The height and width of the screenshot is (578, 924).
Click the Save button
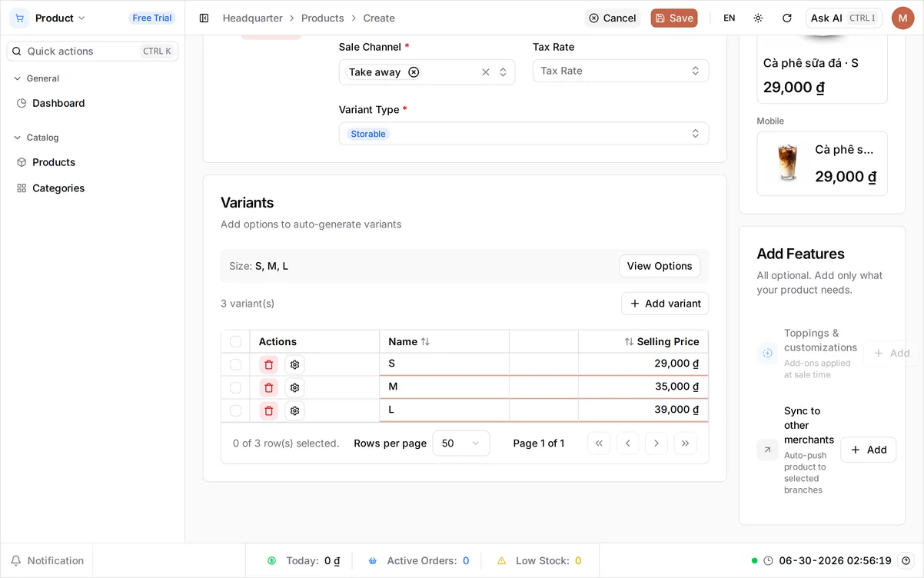(x=674, y=18)
